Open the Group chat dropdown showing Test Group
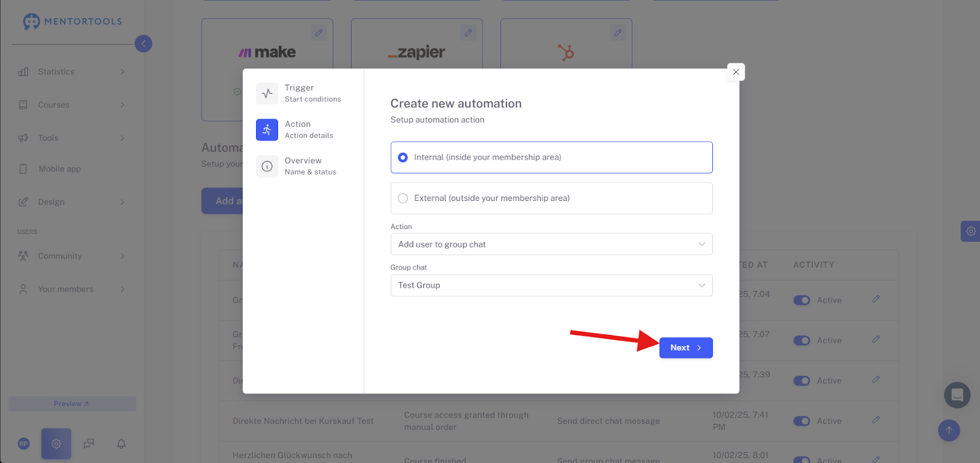The width and height of the screenshot is (980, 463). 551,285
